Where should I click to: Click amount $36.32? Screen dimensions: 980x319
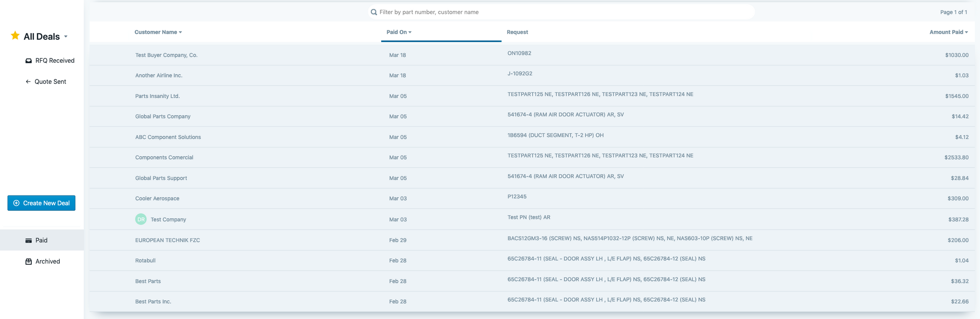pos(959,281)
